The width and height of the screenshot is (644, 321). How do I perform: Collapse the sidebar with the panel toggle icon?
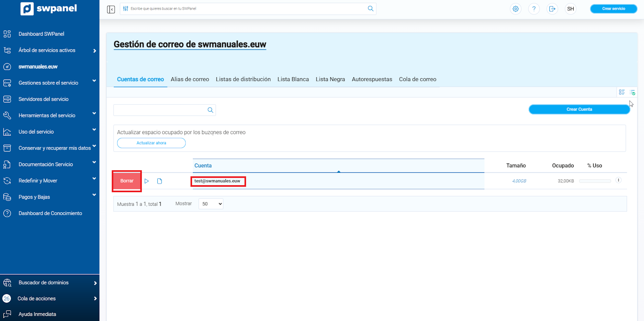[111, 9]
